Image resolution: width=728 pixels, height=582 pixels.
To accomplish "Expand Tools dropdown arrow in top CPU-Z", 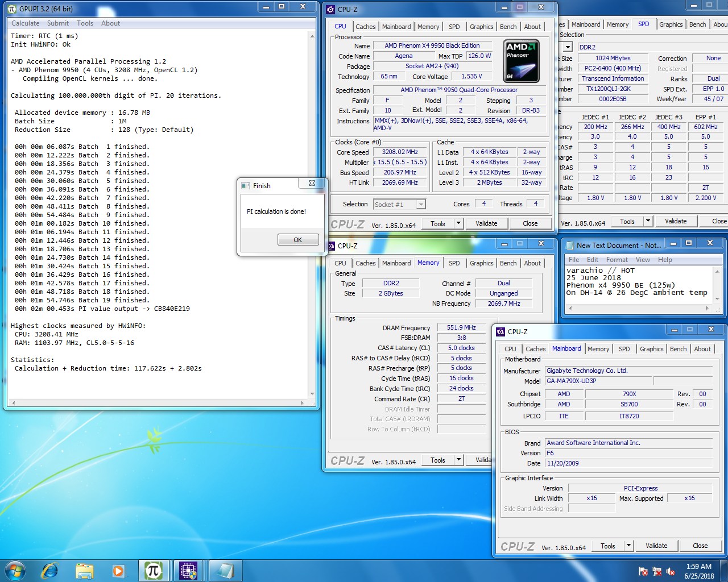I will pyautogui.click(x=458, y=223).
